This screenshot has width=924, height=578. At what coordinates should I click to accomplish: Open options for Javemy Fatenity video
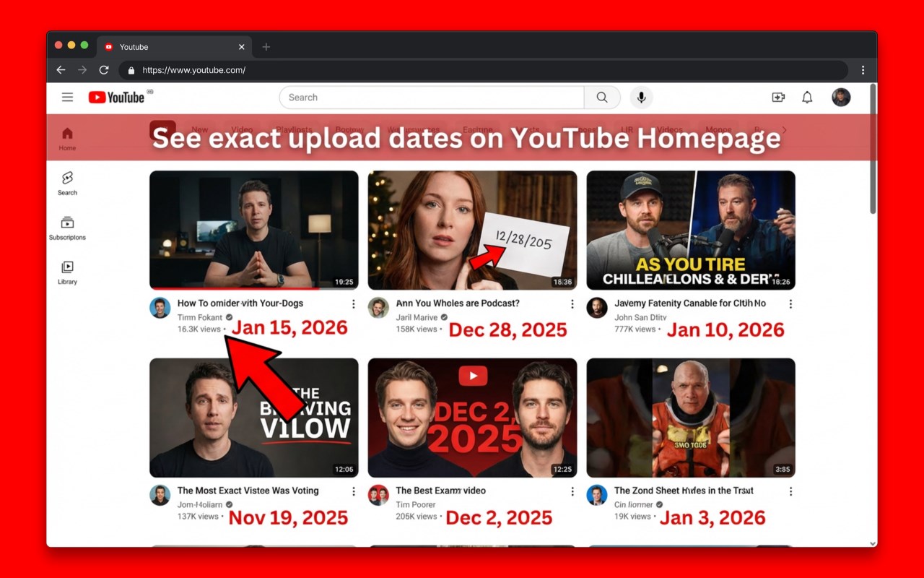coord(790,304)
